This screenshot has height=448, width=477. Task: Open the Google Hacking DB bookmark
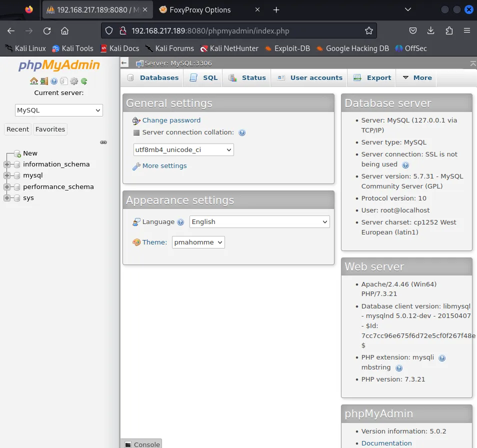(x=352, y=48)
